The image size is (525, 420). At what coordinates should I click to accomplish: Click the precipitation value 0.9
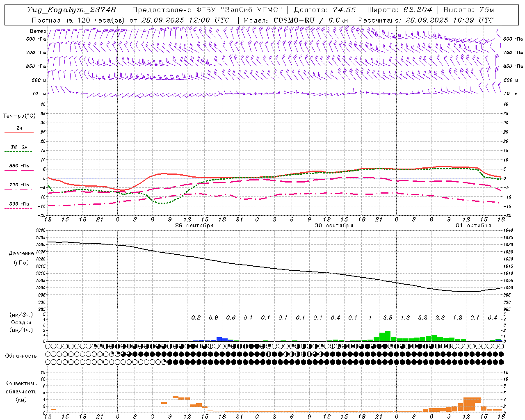pos(213,317)
